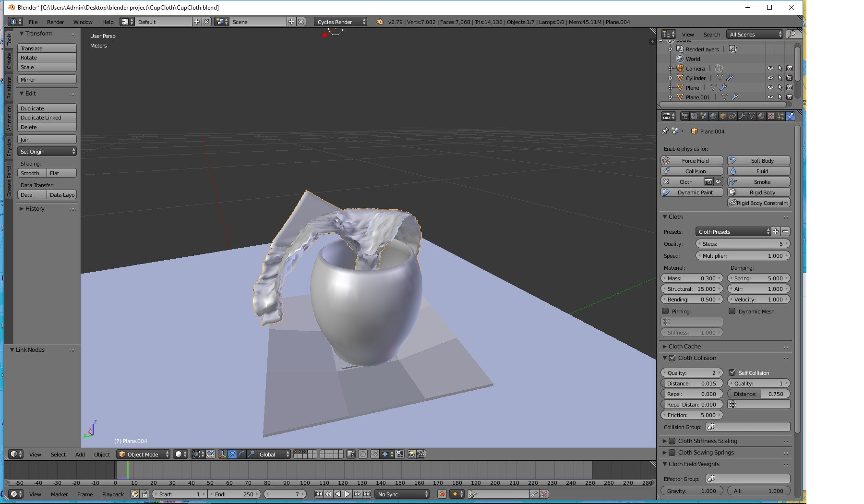Viewport: 864px width, 504px height.
Task: Disable the Self Collision checkbox
Action: point(732,372)
